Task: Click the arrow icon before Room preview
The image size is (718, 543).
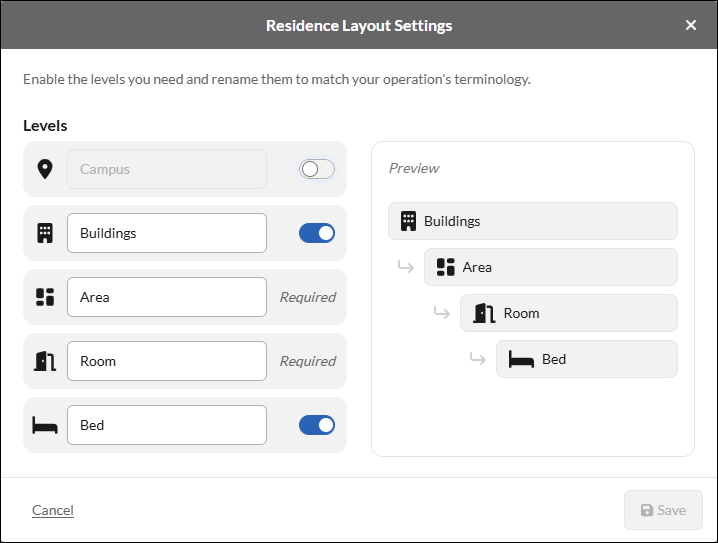Action: (x=442, y=312)
